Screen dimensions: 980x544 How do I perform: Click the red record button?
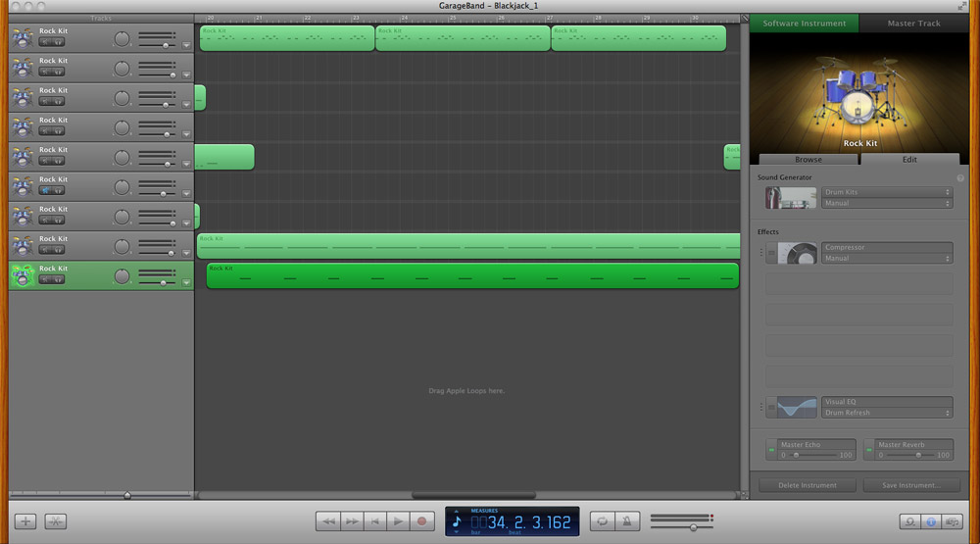tap(421, 520)
